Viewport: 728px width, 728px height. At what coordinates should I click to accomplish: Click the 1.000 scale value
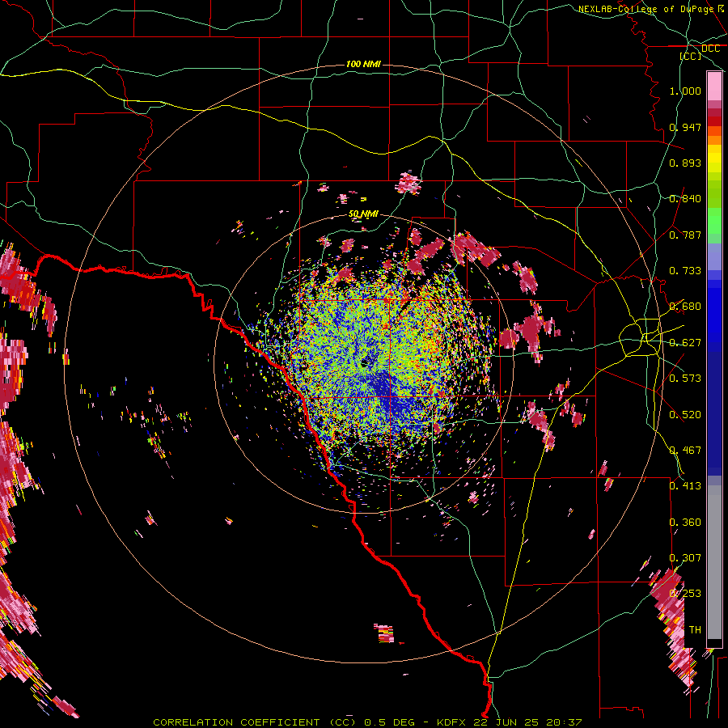tap(685, 91)
